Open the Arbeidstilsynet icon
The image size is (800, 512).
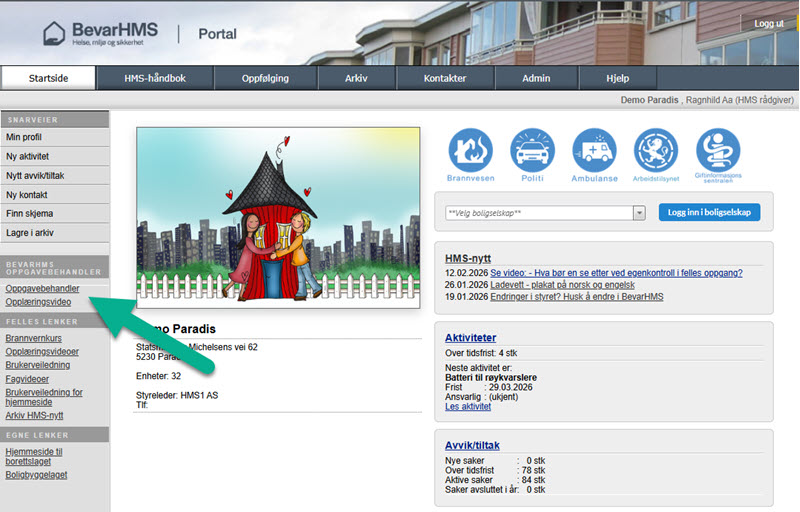pyautogui.click(x=656, y=152)
